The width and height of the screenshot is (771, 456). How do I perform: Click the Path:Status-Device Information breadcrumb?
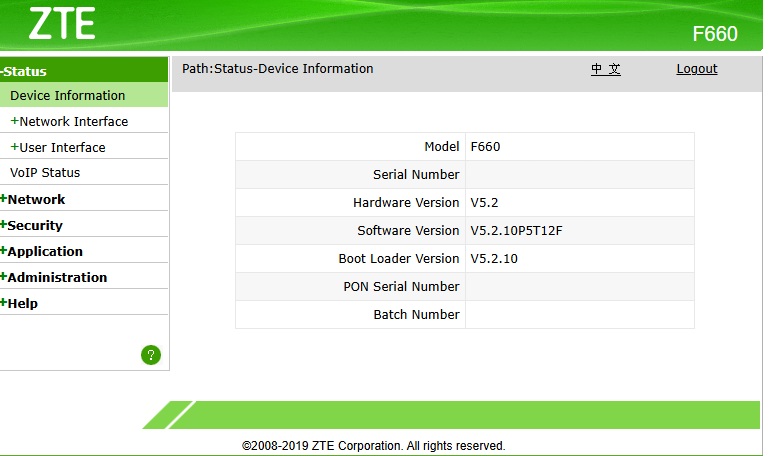(x=278, y=69)
